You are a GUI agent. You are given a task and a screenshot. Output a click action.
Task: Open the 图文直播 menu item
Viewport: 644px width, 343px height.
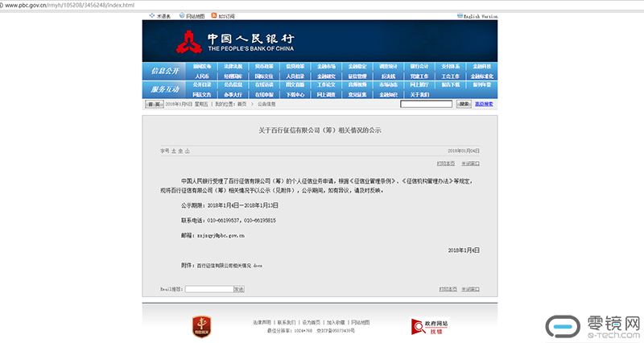click(295, 85)
